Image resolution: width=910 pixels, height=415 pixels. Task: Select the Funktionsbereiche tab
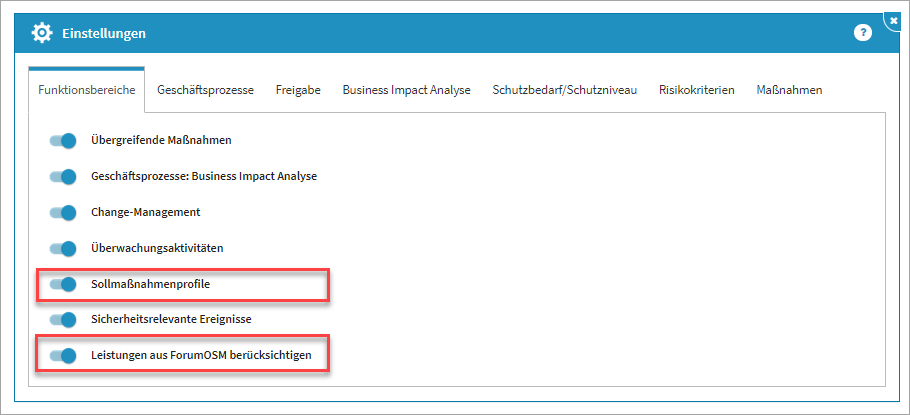coord(87,90)
